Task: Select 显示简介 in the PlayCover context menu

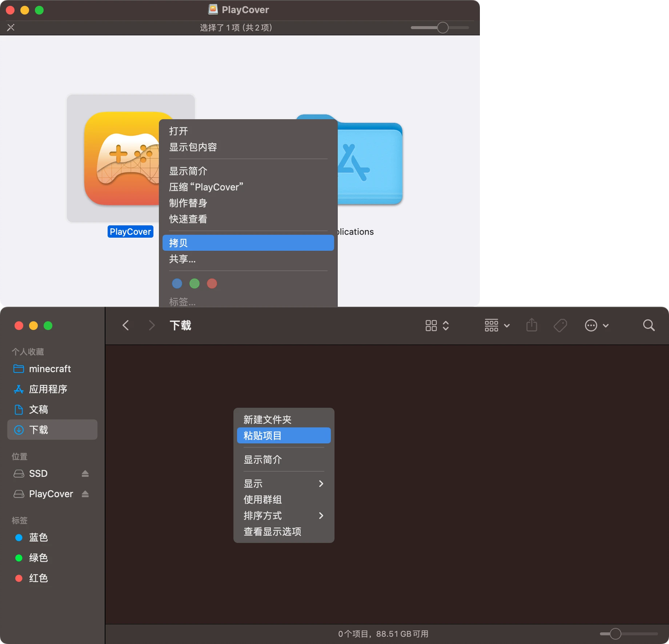Action: coord(248,171)
